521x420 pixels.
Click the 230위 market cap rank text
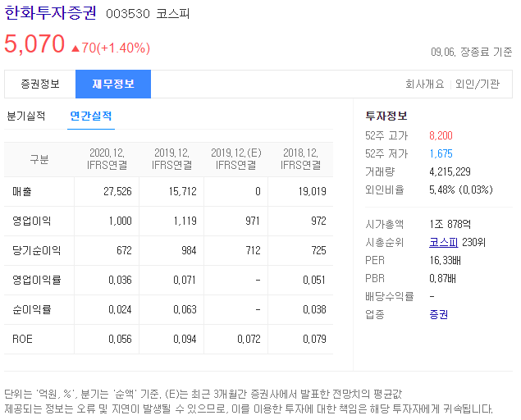point(473,242)
